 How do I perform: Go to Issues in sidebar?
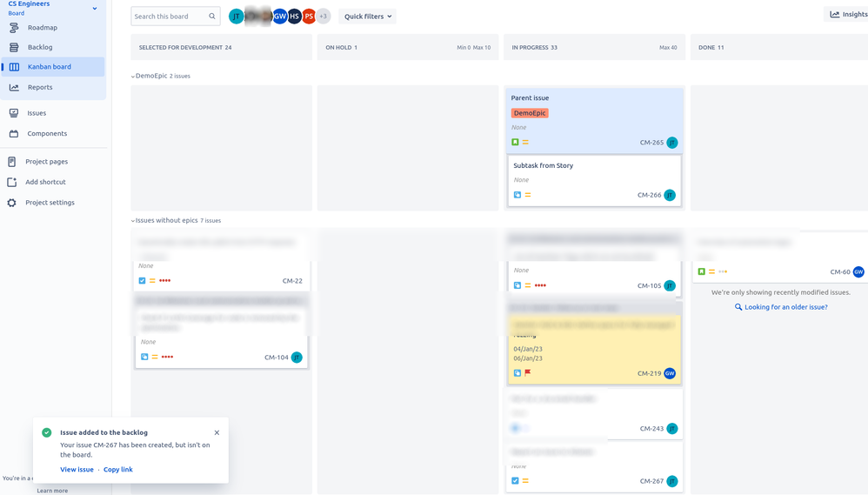pyautogui.click(x=37, y=113)
